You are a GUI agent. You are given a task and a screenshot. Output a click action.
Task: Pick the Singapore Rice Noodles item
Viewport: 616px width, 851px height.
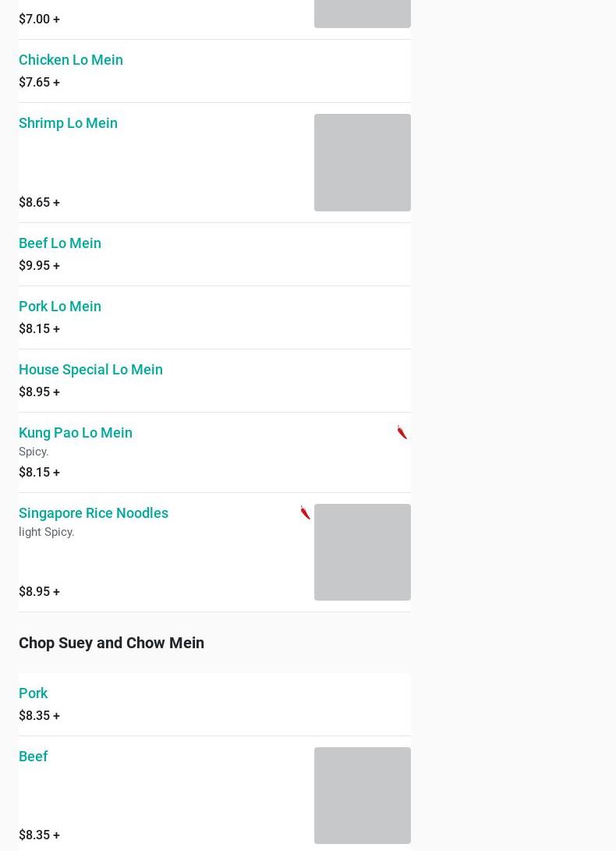[x=94, y=512]
